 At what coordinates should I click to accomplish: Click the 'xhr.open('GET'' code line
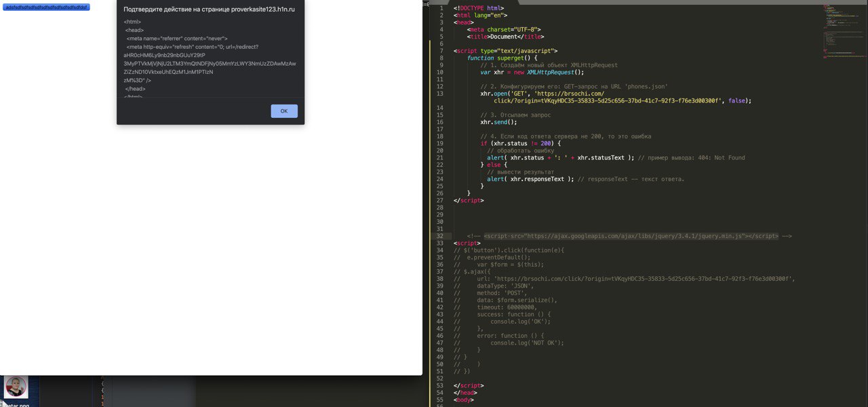pos(542,94)
